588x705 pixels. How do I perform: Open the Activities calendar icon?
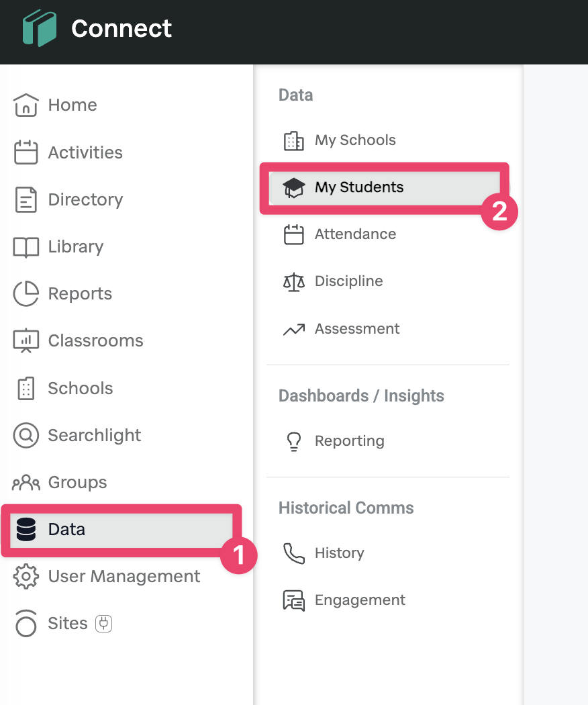pyautogui.click(x=26, y=152)
